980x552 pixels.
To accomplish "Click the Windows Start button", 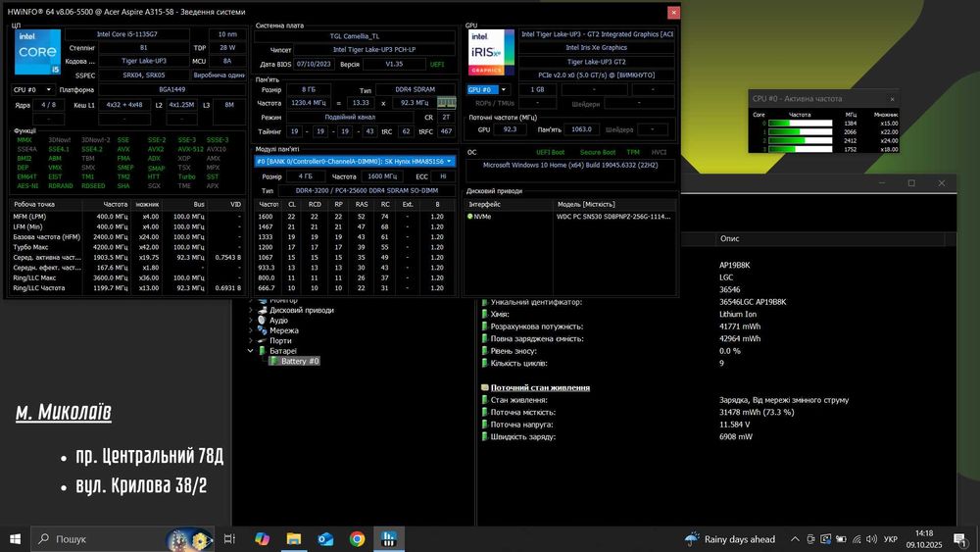I will coord(16,538).
